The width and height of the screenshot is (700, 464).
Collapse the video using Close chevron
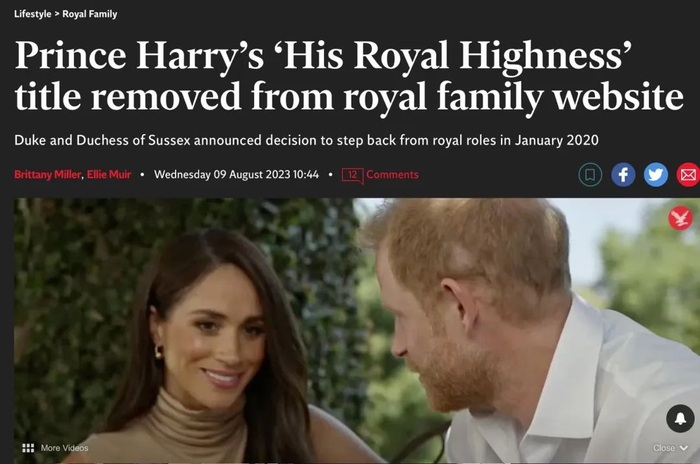point(683,448)
